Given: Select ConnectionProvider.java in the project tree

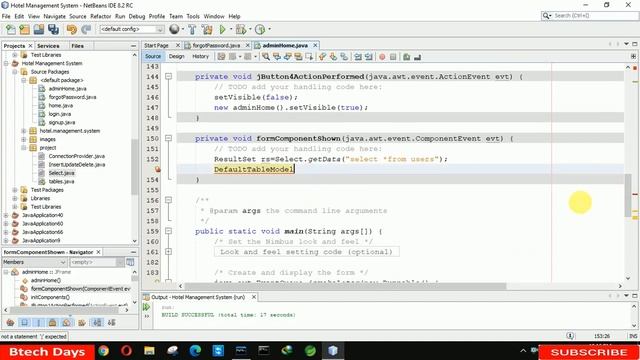Looking at the screenshot, I should (76, 156).
